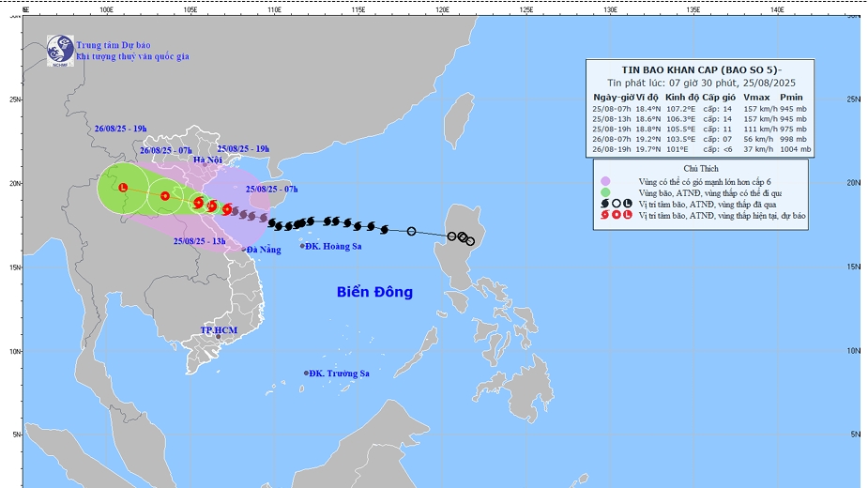Click the red storm symbol in the legend

(x=603, y=216)
